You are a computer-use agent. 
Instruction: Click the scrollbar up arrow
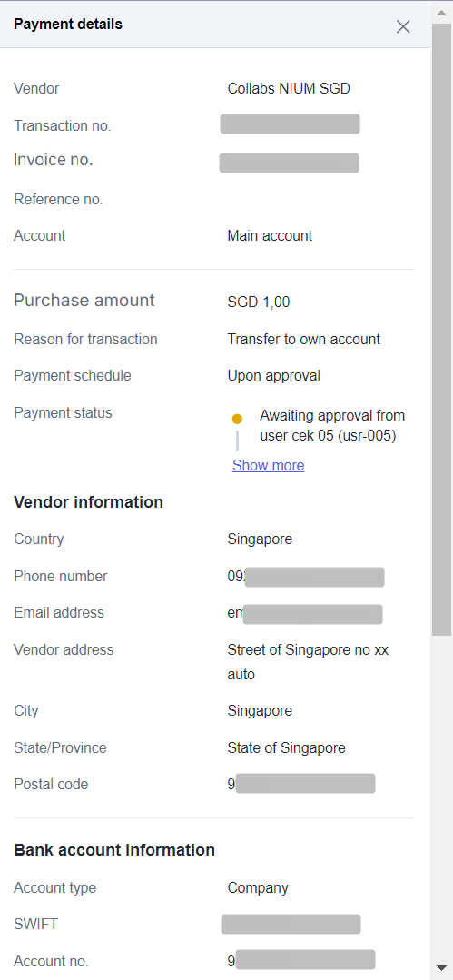[x=442, y=12]
